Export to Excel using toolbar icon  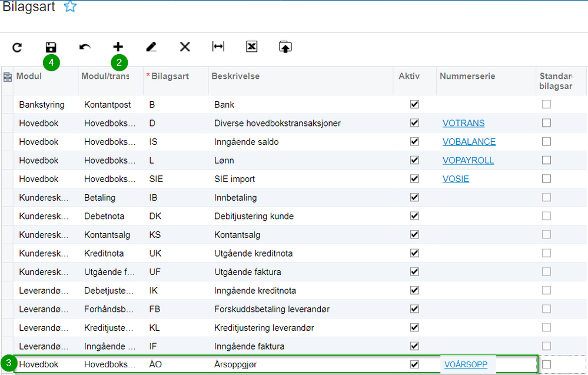tap(252, 47)
